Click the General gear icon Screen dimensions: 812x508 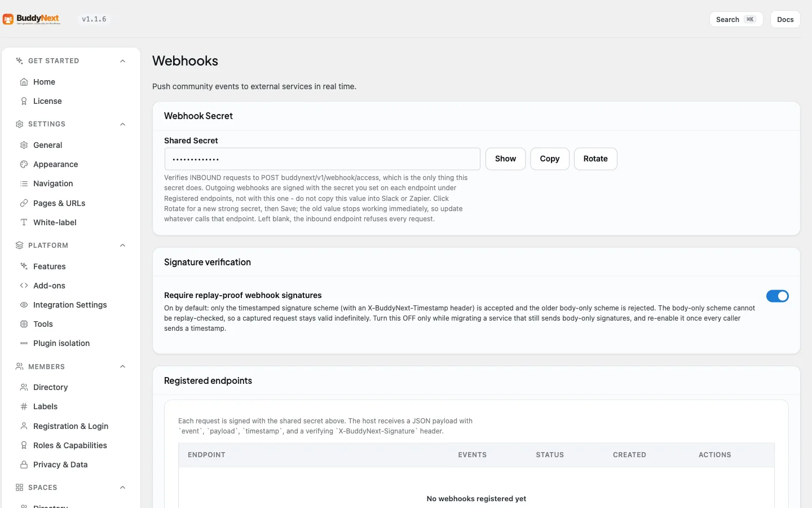pos(24,145)
